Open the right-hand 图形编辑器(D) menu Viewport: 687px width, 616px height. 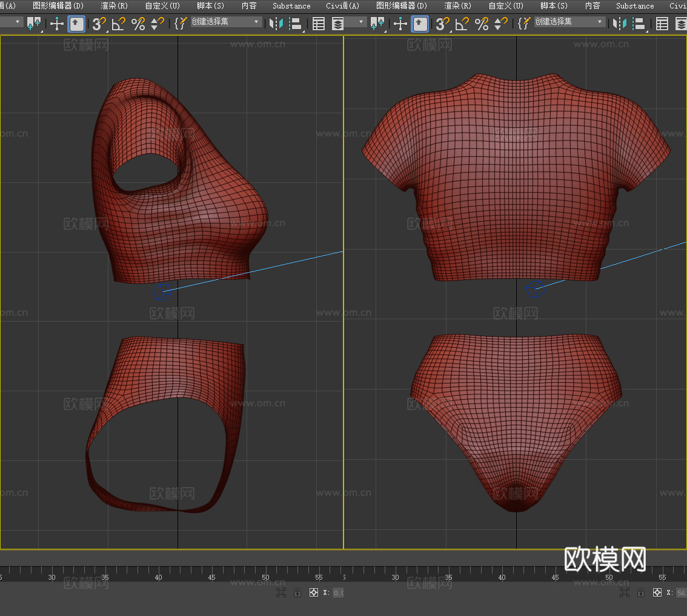pos(402,5)
